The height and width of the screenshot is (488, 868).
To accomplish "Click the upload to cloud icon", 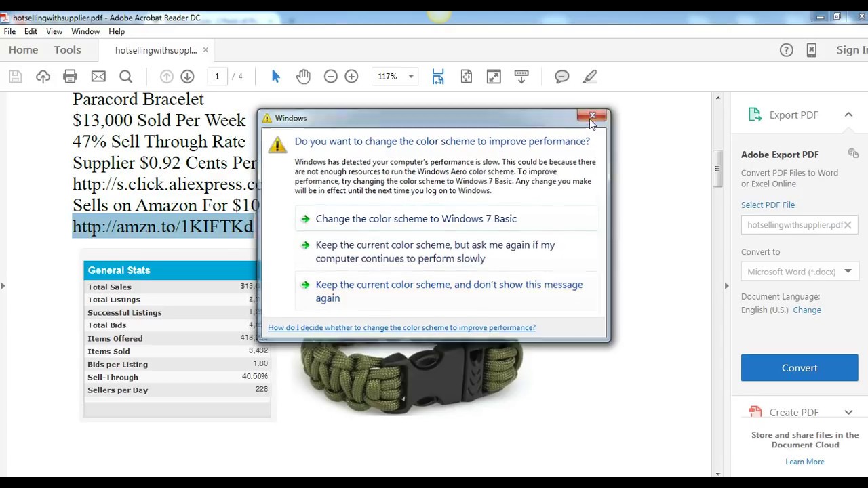I will 43,77.
